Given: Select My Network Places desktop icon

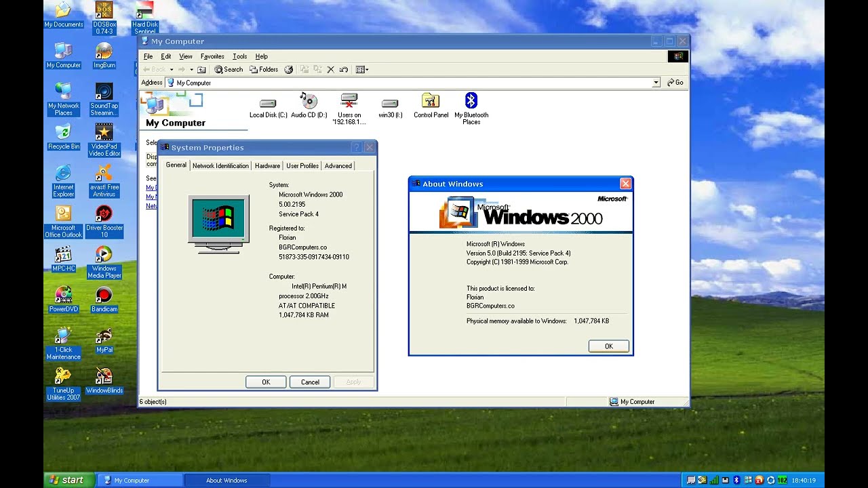Looking at the screenshot, I should click(x=63, y=100).
